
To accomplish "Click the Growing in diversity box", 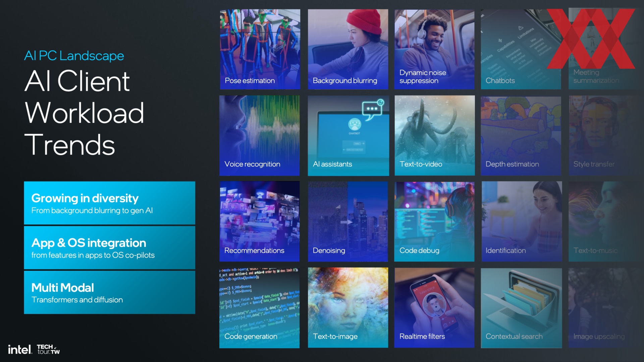I will point(110,203).
